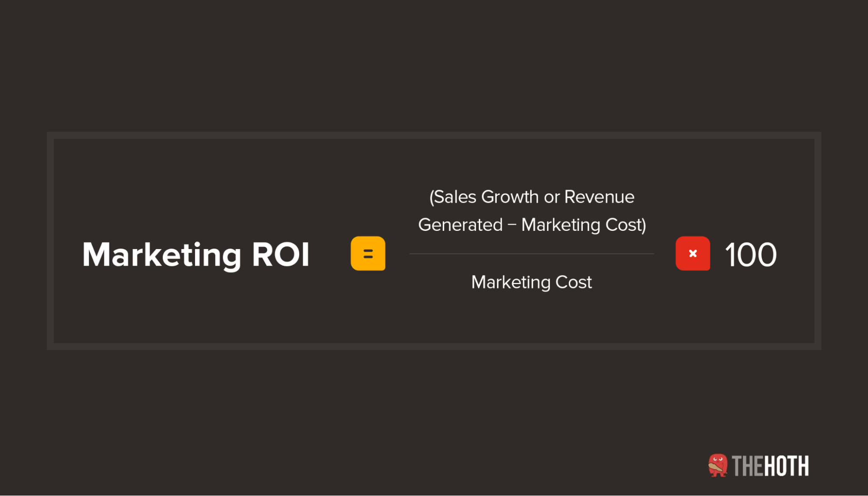Click the gray THE in the logo
The height and width of the screenshot is (496, 868).
[747, 466]
